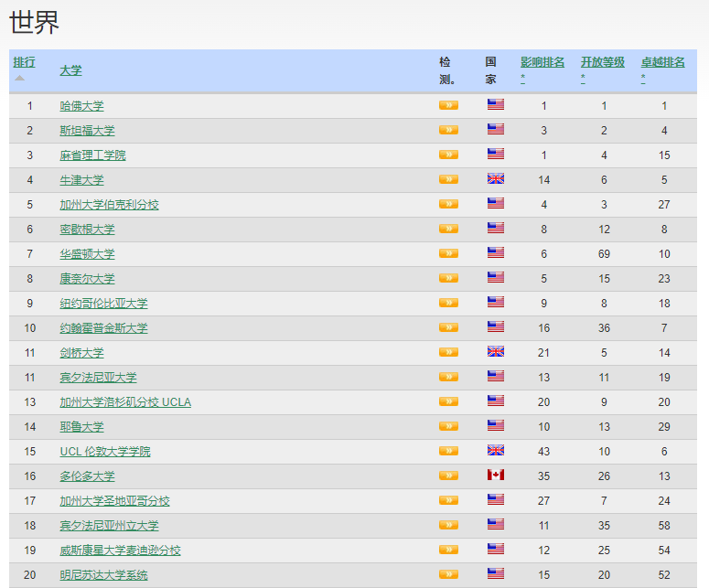Open the 密歇根大学 link

pyautogui.click(x=87, y=230)
